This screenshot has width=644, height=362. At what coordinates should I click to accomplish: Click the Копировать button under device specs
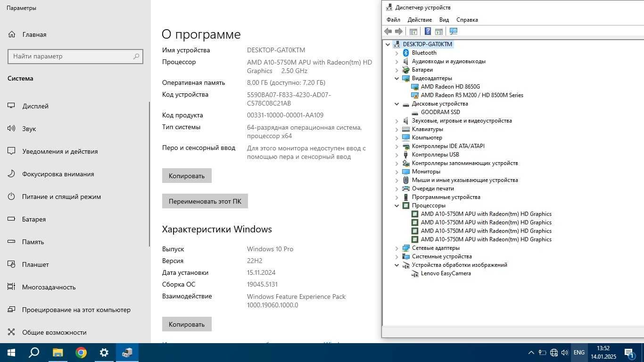[x=187, y=176]
